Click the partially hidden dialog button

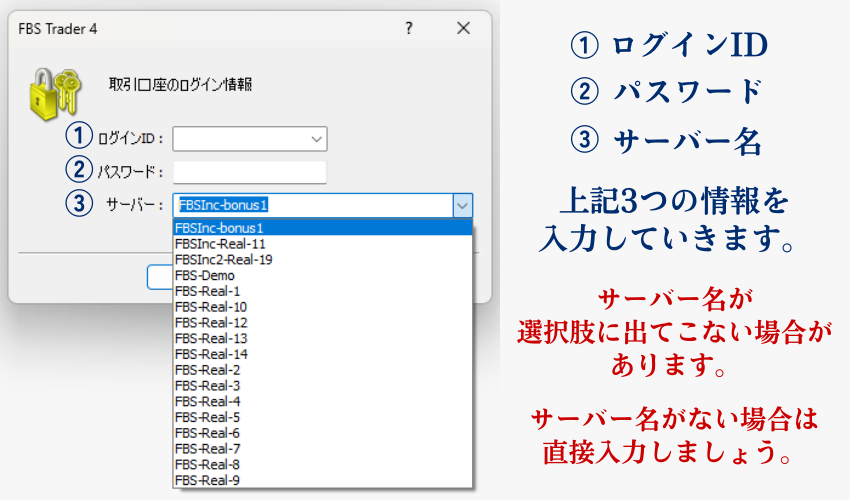[159, 277]
